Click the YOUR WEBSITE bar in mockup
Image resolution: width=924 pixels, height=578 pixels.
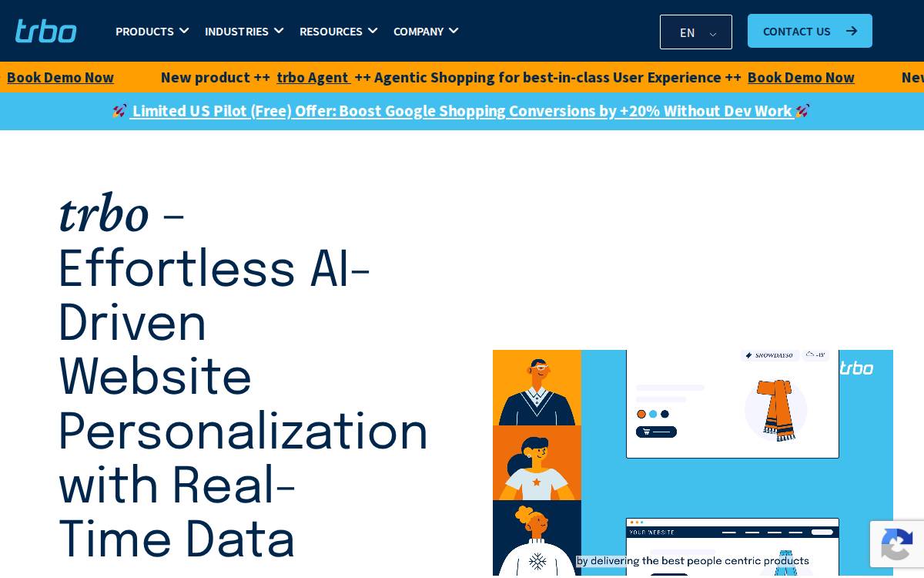click(732, 532)
